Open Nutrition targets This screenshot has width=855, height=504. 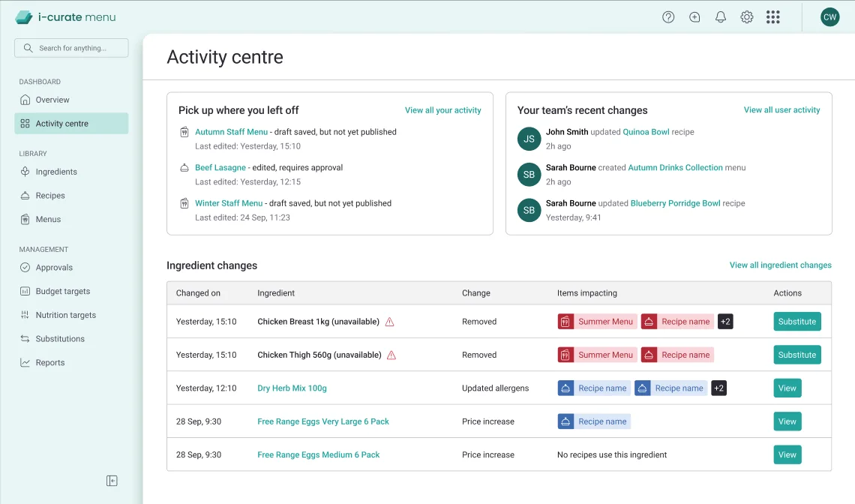coord(71,315)
